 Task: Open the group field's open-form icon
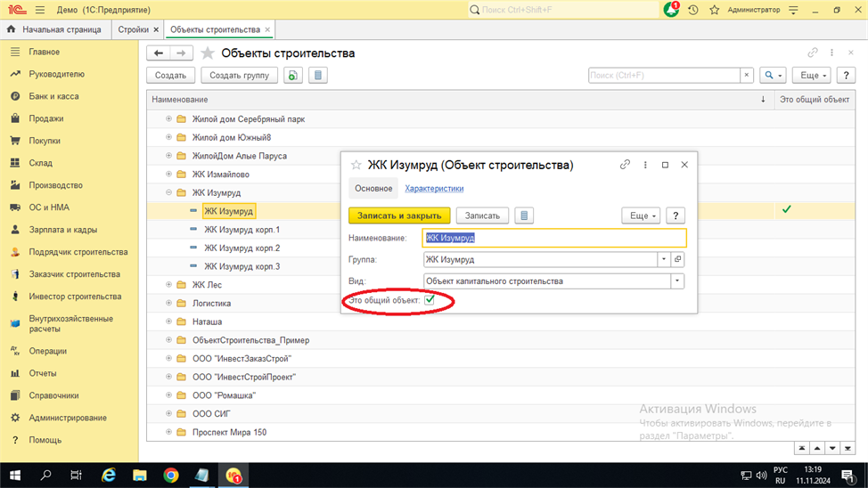(677, 260)
